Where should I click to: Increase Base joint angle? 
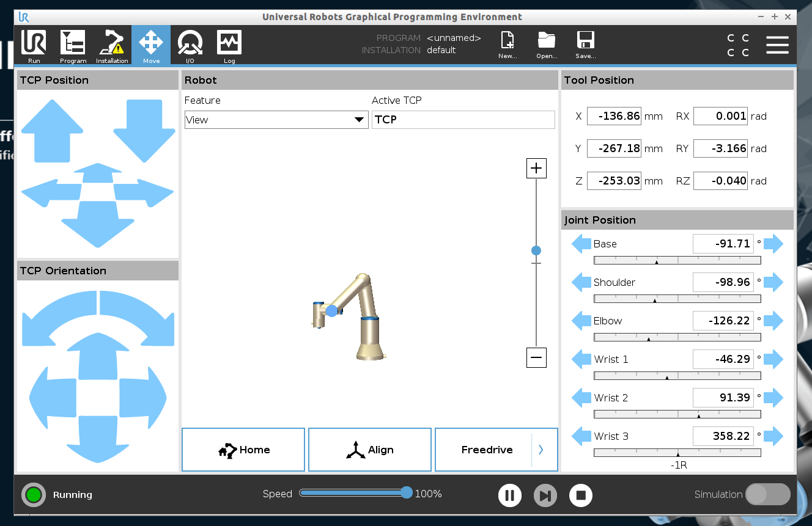tap(773, 244)
